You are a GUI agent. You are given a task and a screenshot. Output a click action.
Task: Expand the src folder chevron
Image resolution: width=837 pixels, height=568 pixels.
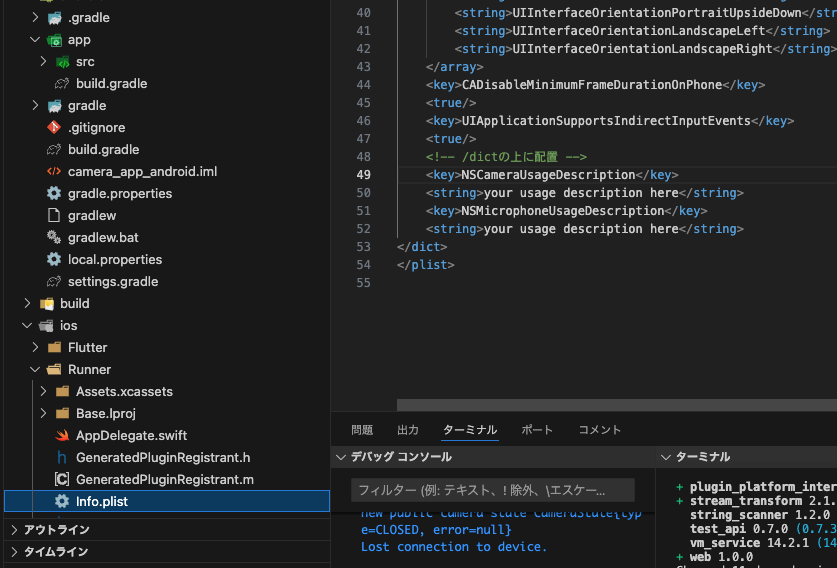(43, 61)
